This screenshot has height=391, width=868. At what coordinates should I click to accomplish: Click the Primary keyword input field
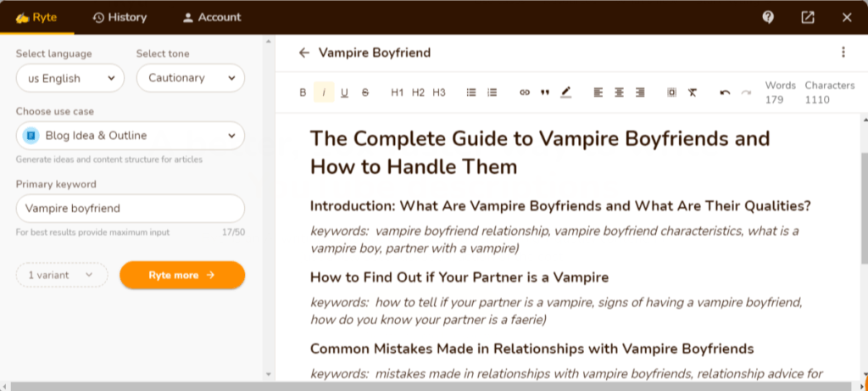[x=130, y=209]
